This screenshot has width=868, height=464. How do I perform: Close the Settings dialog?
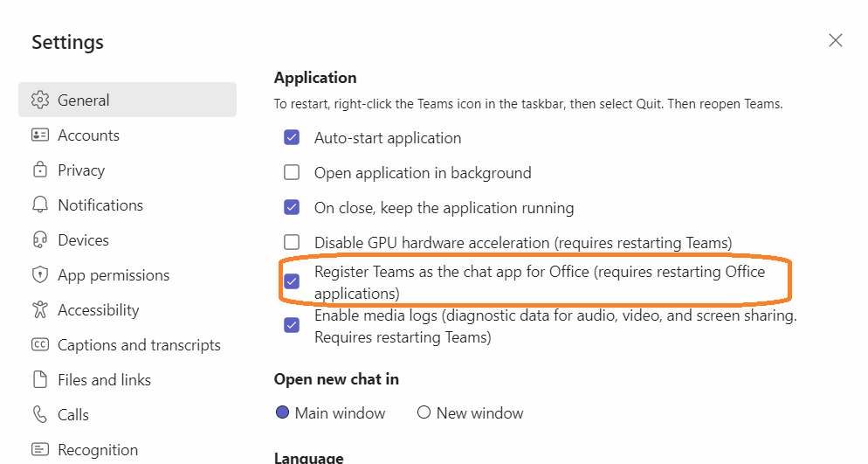[x=836, y=40]
